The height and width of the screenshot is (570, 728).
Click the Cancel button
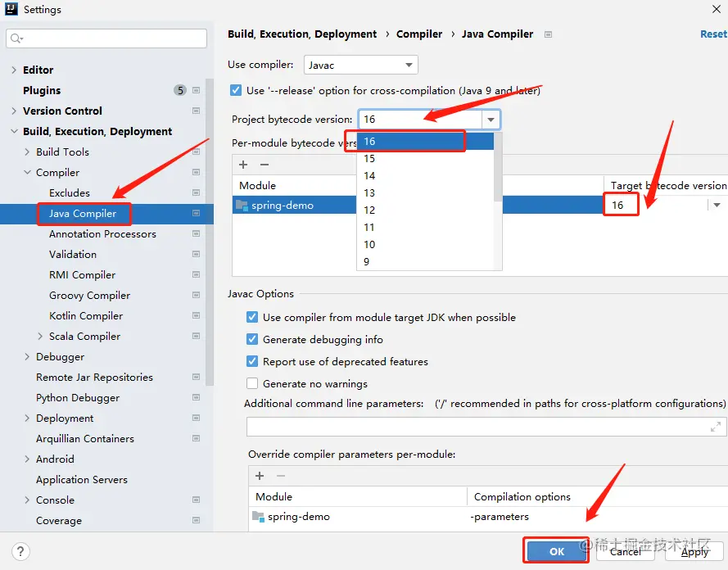[x=625, y=551]
